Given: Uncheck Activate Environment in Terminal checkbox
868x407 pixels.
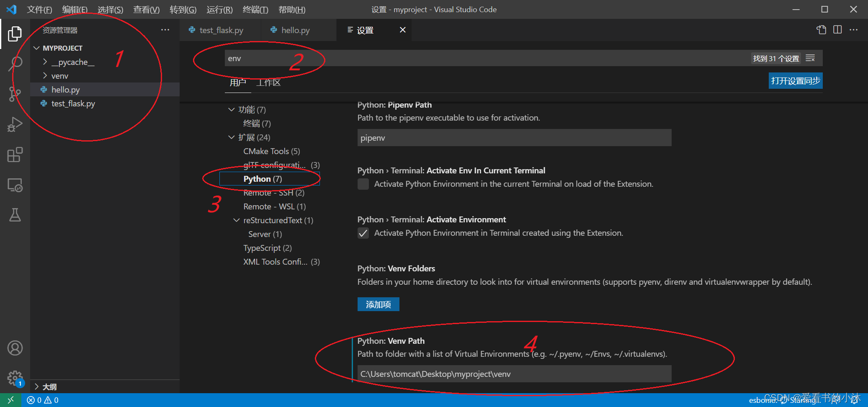Looking at the screenshot, I should pos(363,233).
